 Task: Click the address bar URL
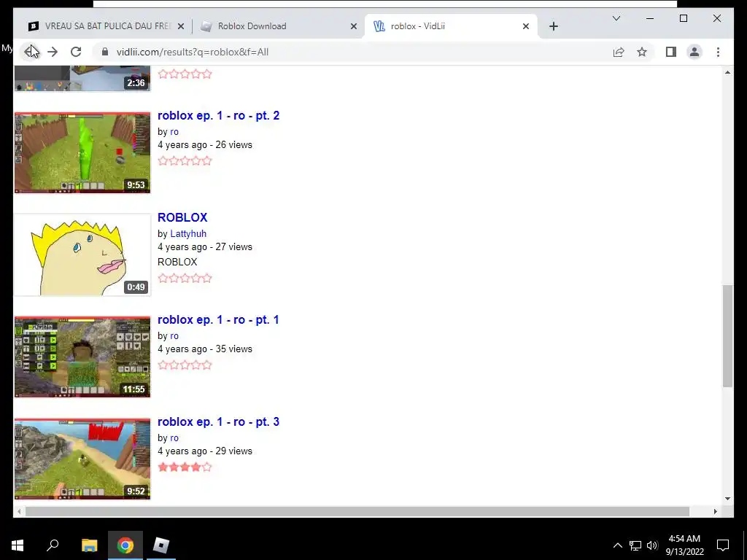[193, 52]
